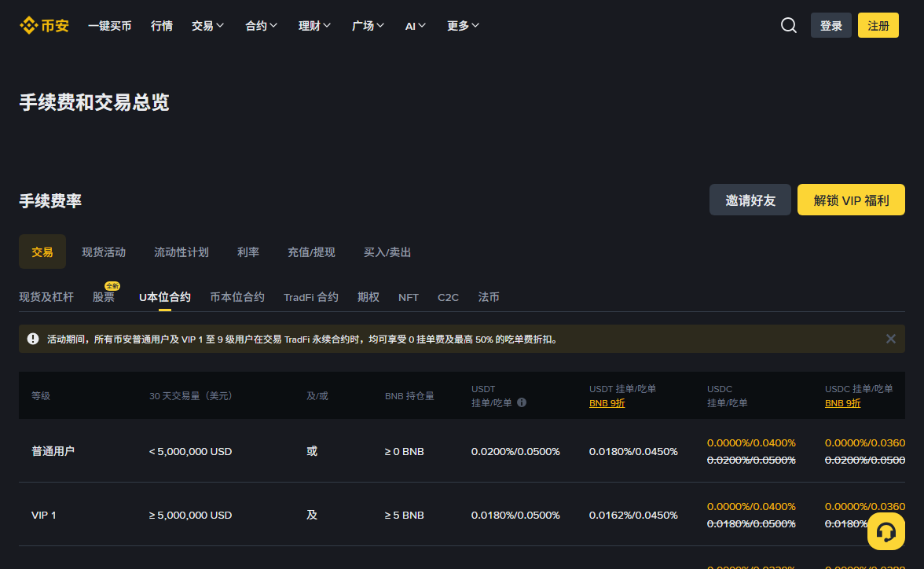Click the 手续费和交易总览 page heading

coord(94,102)
